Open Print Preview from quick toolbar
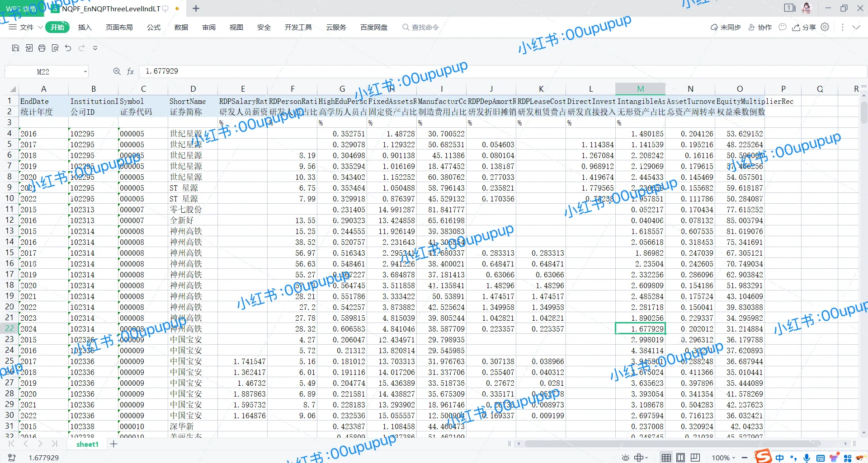This screenshot has height=463, width=868. point(55,48)
